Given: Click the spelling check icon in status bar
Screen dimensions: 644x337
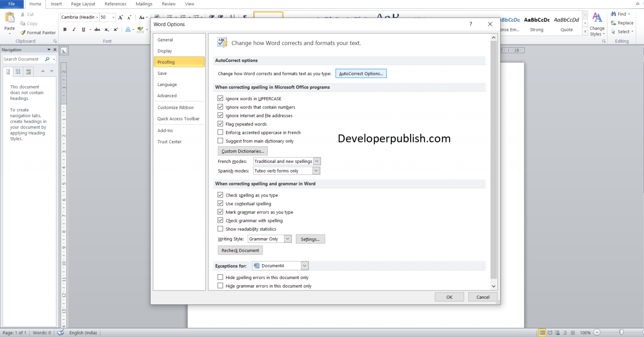Looking at the screenshot, I should [x=61, y=333].
